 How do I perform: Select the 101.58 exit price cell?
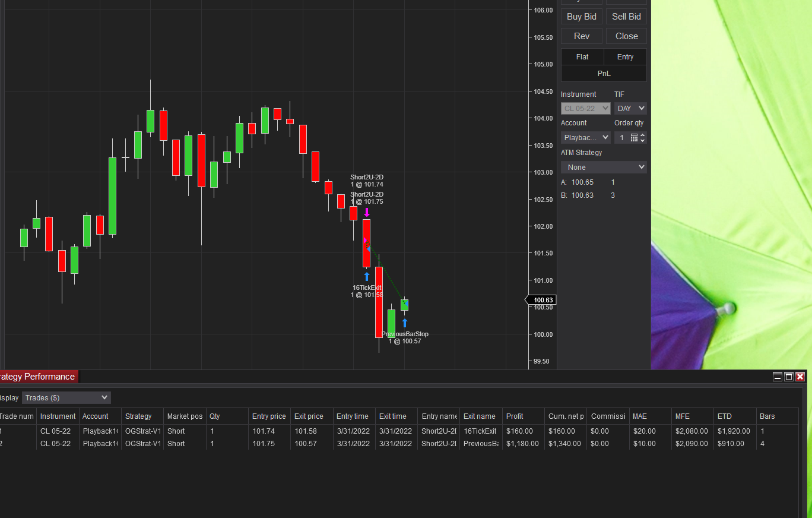click(312, 431)
